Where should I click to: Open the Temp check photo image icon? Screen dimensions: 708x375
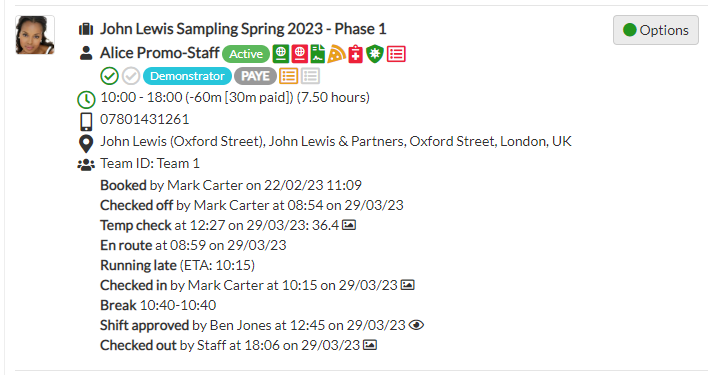tap(349, 225)
